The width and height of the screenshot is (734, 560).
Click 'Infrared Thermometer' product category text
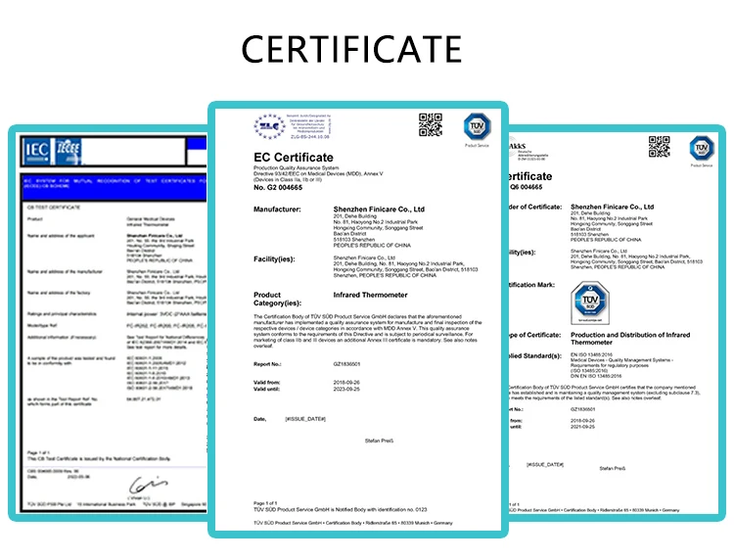point(370,295)
